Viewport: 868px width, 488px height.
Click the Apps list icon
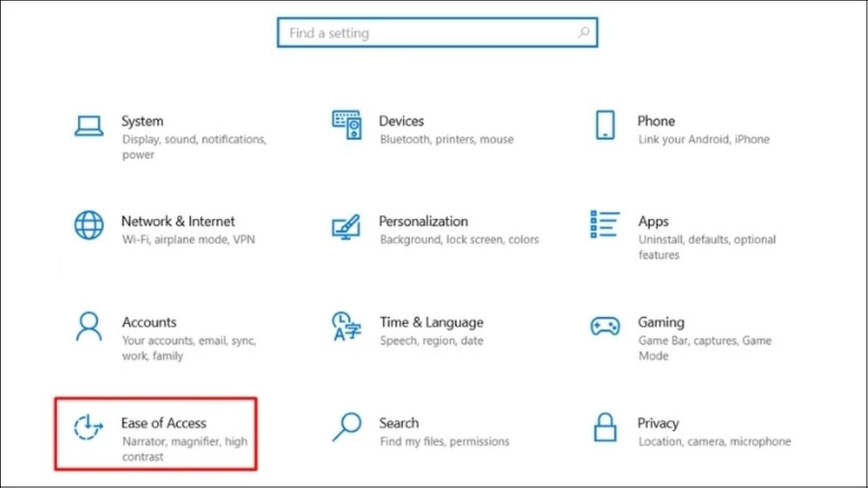pos(605,224)
